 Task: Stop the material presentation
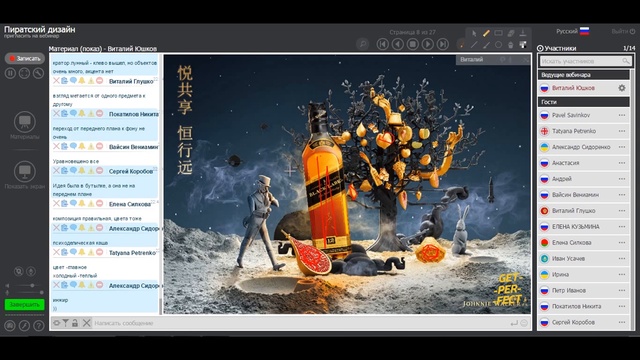pos(413,44)
